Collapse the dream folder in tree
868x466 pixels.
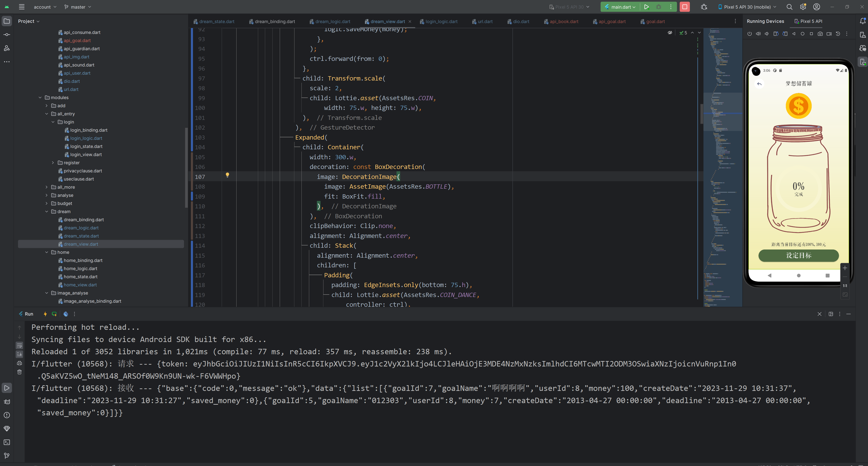point(47,212)
